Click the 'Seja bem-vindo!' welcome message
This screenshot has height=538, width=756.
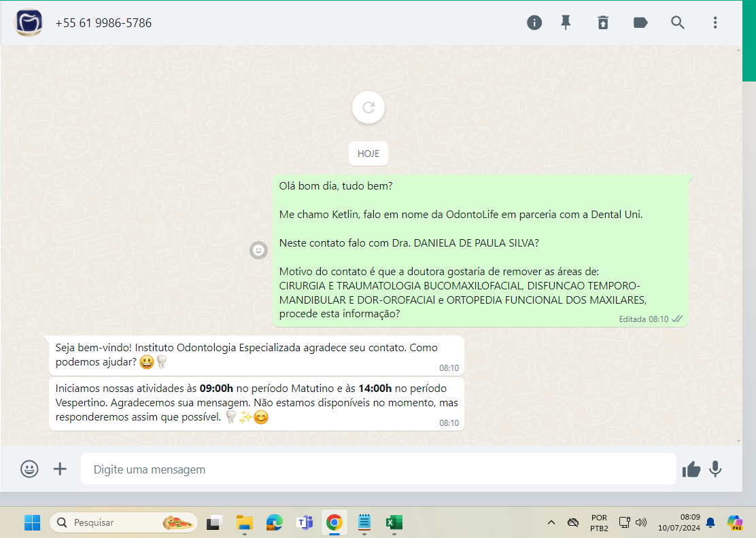click(x=256, y=355)
